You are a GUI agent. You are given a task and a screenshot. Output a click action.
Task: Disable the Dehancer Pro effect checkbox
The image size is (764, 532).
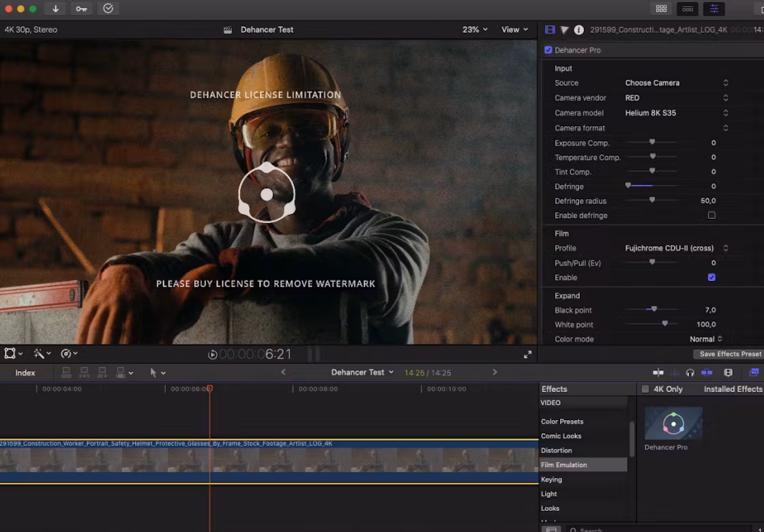tap(548, 50)
